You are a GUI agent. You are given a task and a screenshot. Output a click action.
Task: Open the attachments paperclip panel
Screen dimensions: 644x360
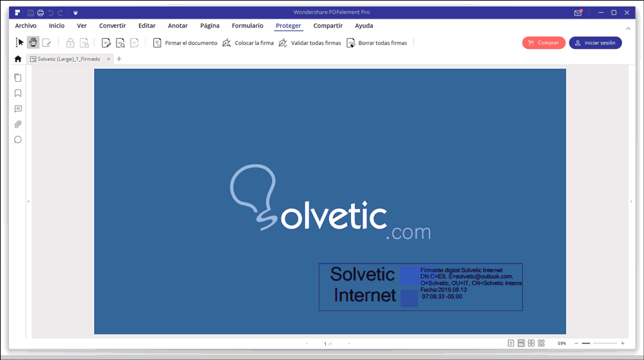pyautogui.click(x=17, y=124)
